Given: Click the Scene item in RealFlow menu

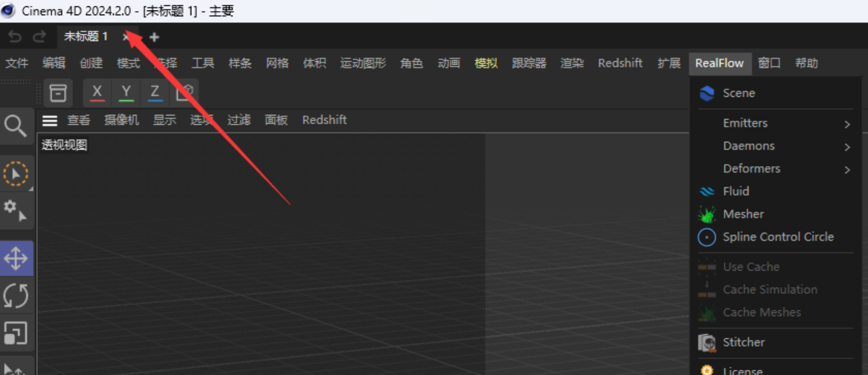Looking at the screenshot, I should tap(775, 93).
